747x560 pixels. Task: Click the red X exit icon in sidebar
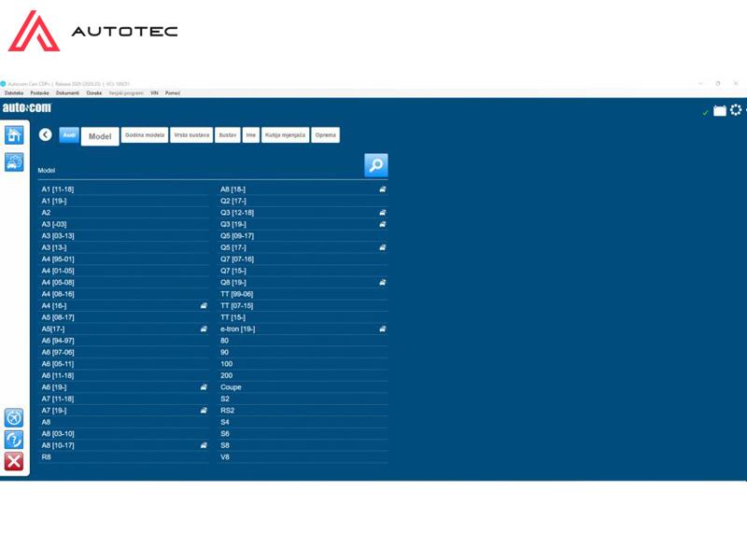click(x=14, y=461)
